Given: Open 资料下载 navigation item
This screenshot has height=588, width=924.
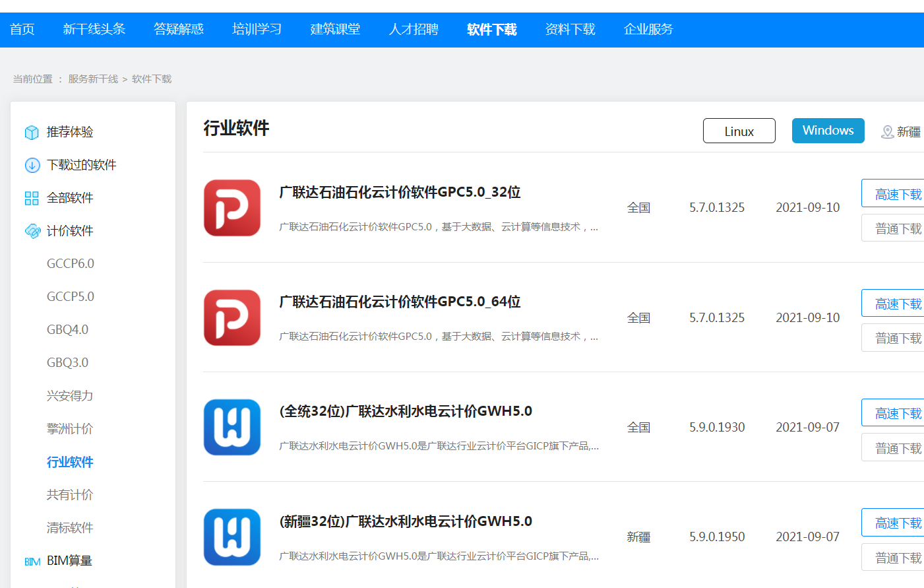Looking at the screenshot, I should pyautogui.click(x=570, y=29).
